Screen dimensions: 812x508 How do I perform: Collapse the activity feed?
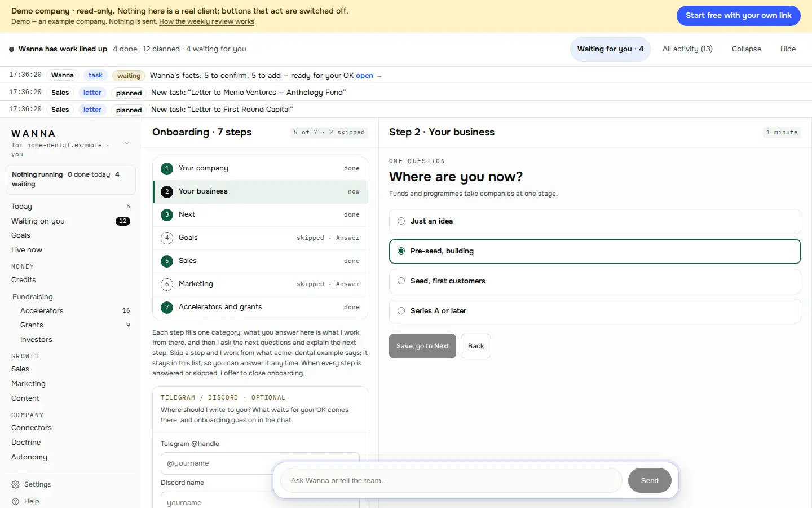coord(747,49)
